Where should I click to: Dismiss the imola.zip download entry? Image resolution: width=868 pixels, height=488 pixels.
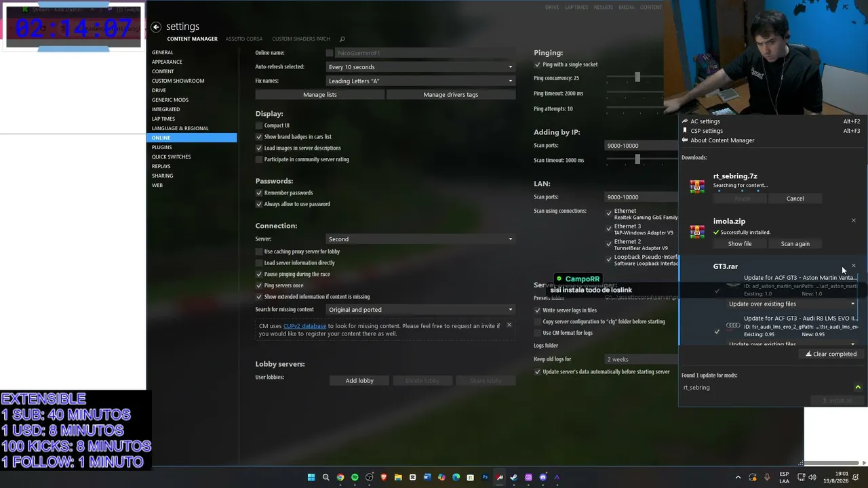click(x=854, y=220)
